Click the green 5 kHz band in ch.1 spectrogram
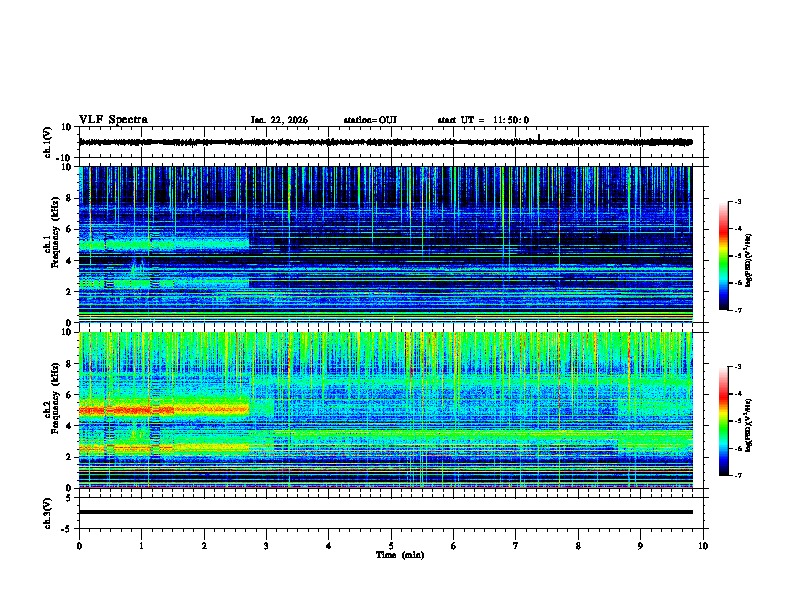The image size is (792, 612). click(164, 245)
